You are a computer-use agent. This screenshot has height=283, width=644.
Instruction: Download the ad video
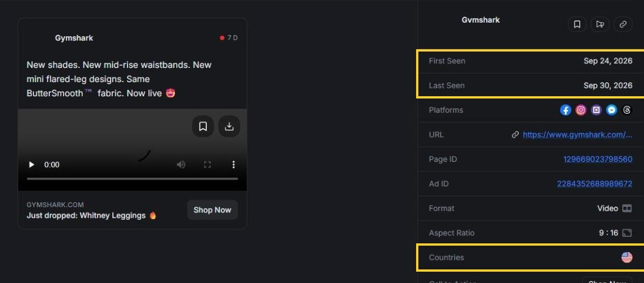(229, 126)
